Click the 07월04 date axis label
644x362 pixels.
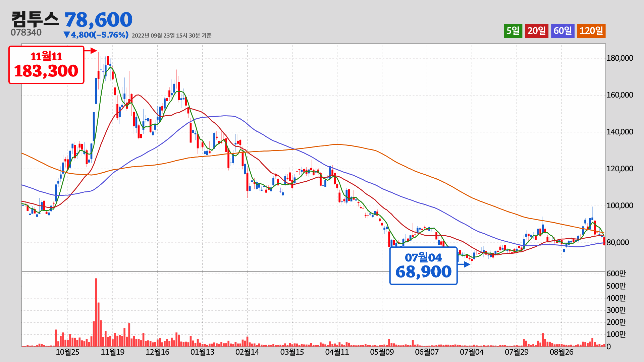(x=472, y=352)
